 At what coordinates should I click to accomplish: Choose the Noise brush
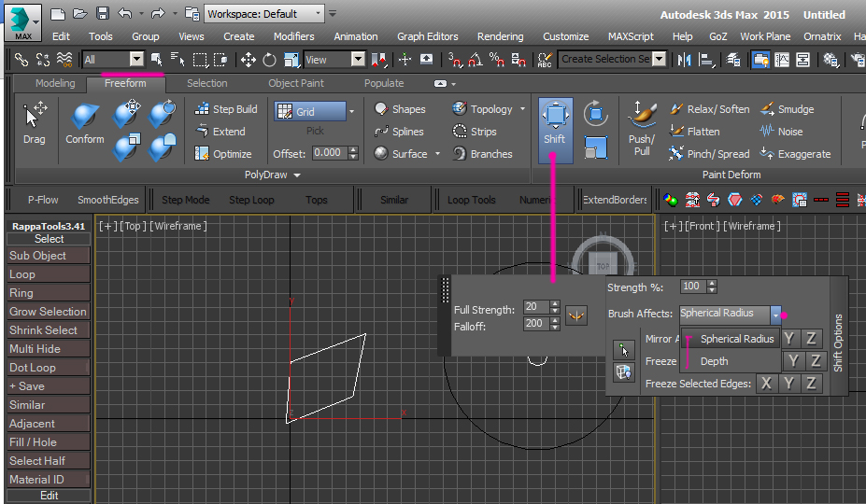click(x=781, y=132)
